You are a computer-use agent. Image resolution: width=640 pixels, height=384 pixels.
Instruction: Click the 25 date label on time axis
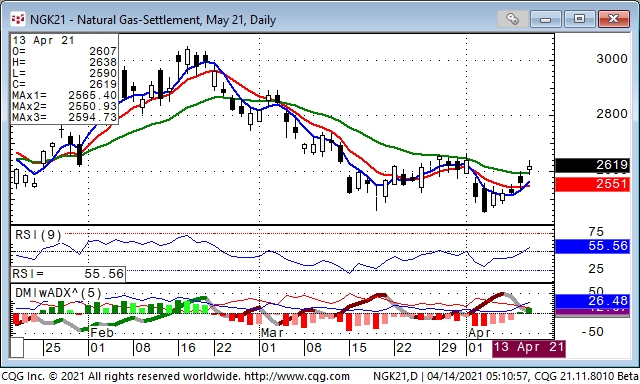53,348
